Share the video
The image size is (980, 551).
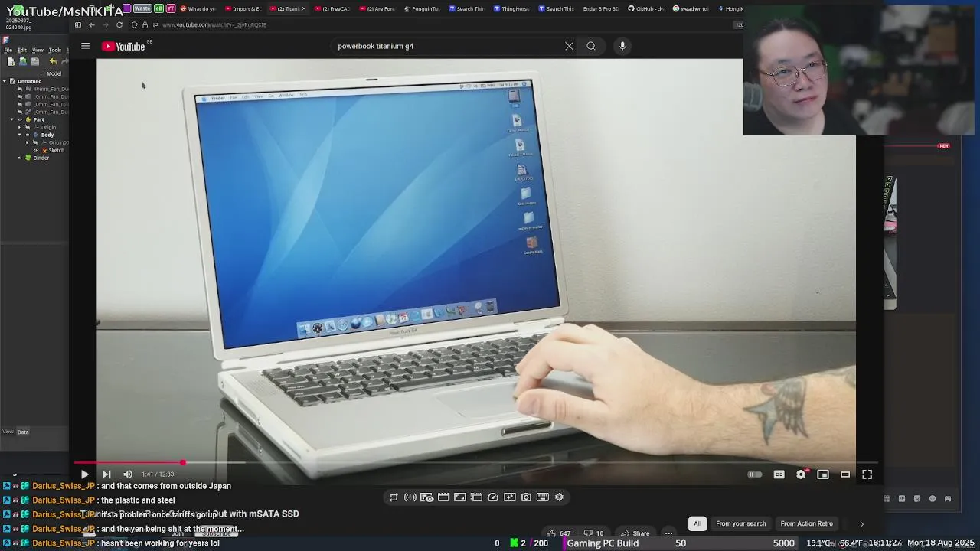click(635, 533)
